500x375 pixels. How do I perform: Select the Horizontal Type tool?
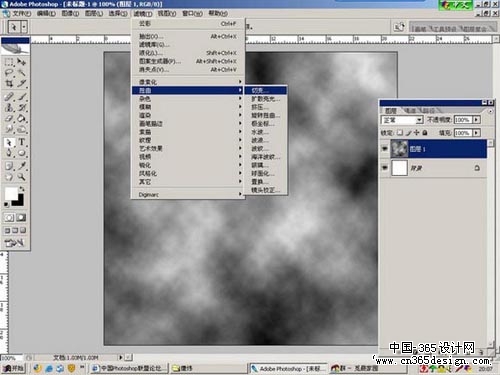pos(22,142)
